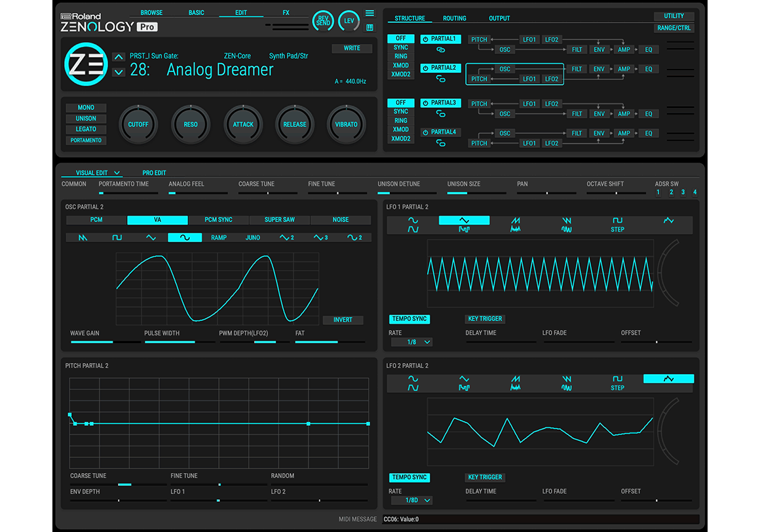Select PCM oscillator type
The width and height of the screenshot is (760, 532).
click(96, 220)
